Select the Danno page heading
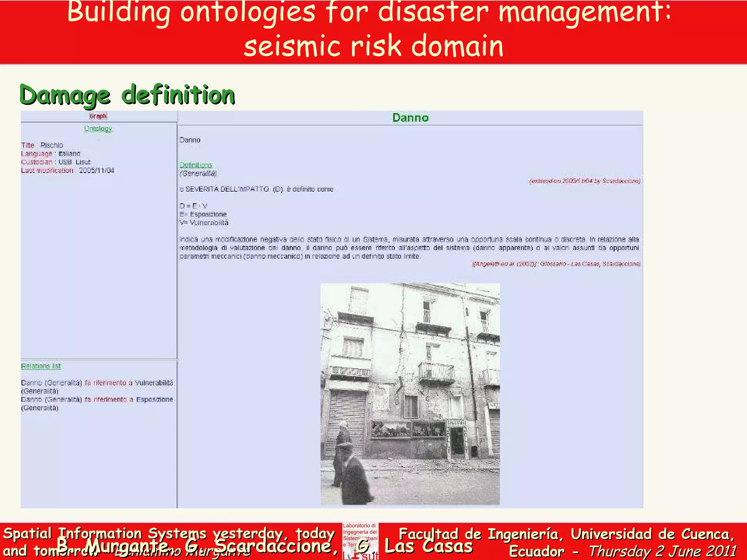 (x=410, y=118)
